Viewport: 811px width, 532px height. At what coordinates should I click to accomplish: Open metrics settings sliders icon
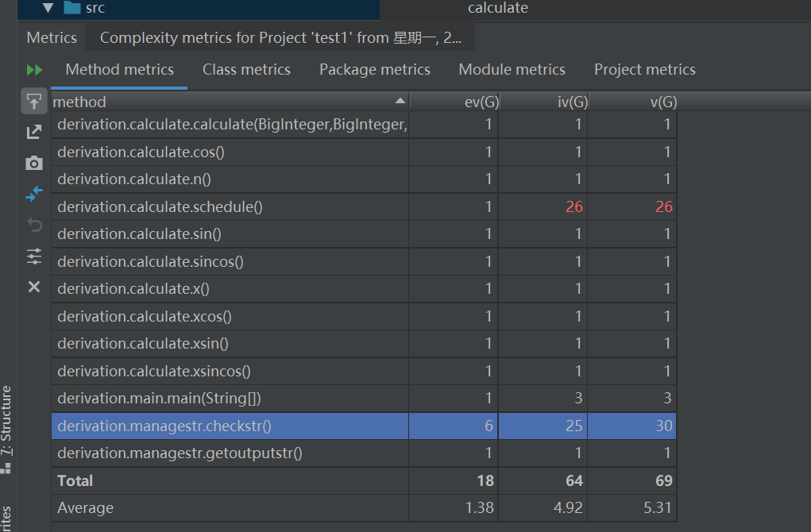click(34, 256)
